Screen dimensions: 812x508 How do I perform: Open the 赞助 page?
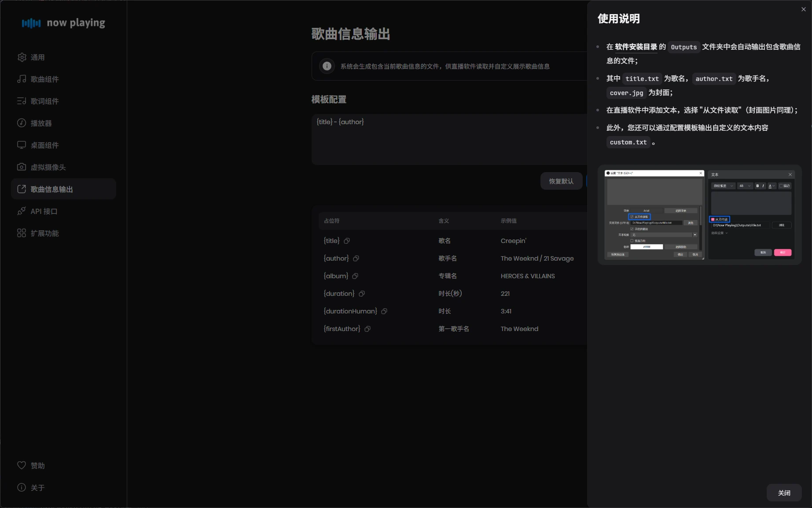click(37, 465)
